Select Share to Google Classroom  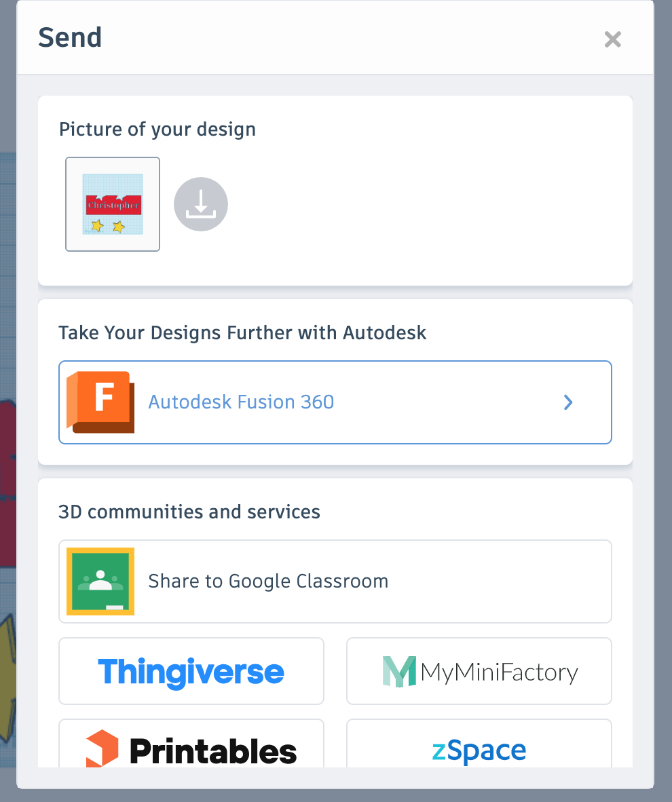click(x=335, y=581)
